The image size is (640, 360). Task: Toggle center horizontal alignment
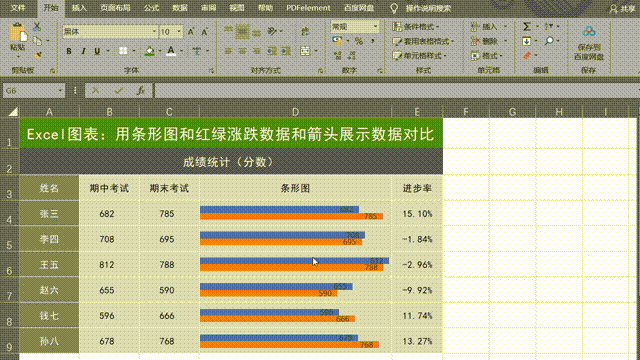242,51
